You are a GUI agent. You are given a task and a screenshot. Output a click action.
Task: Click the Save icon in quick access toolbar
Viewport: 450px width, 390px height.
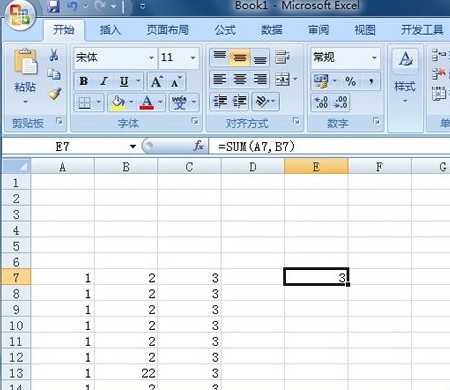[53, 6]
